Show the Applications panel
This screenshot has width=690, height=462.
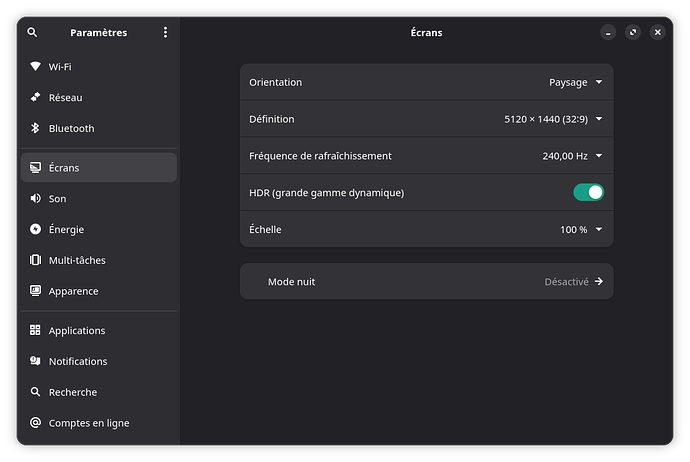tap(99, 330)
